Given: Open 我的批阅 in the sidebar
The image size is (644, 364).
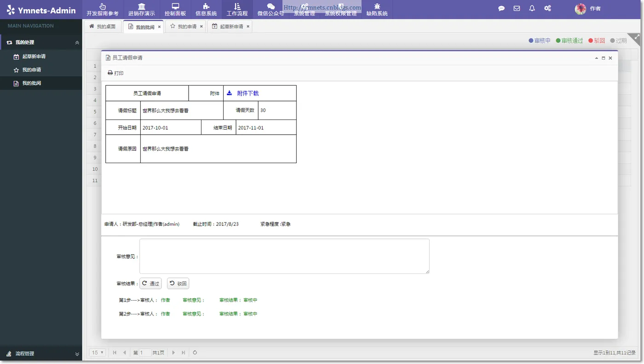Looking at the screenshot, I should point(41,83).
